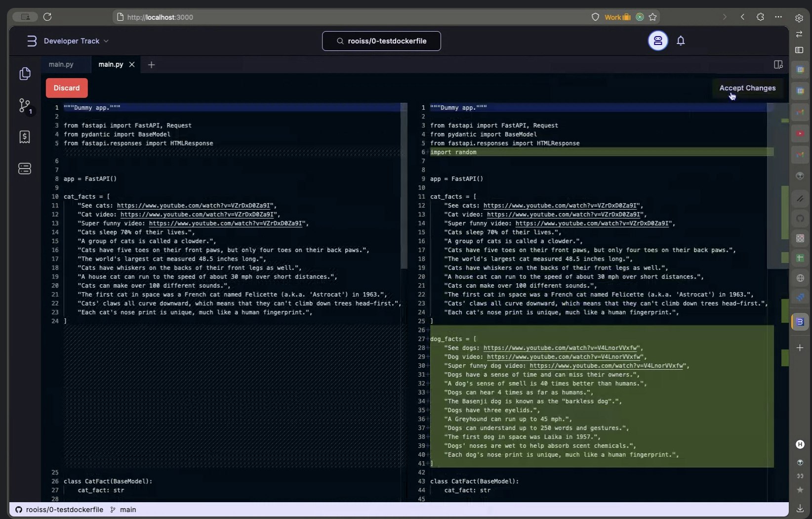Open the Work profile menu
The height and width of the screenshot is (519, 812).
point(617,17)
